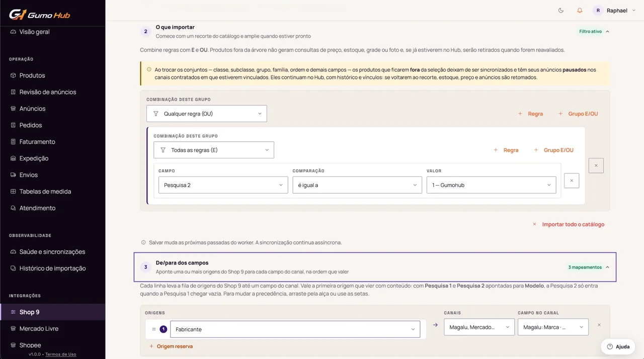This screenshot has height=359, width=644.
Task: Click the R user avatar
Action: 598,11
